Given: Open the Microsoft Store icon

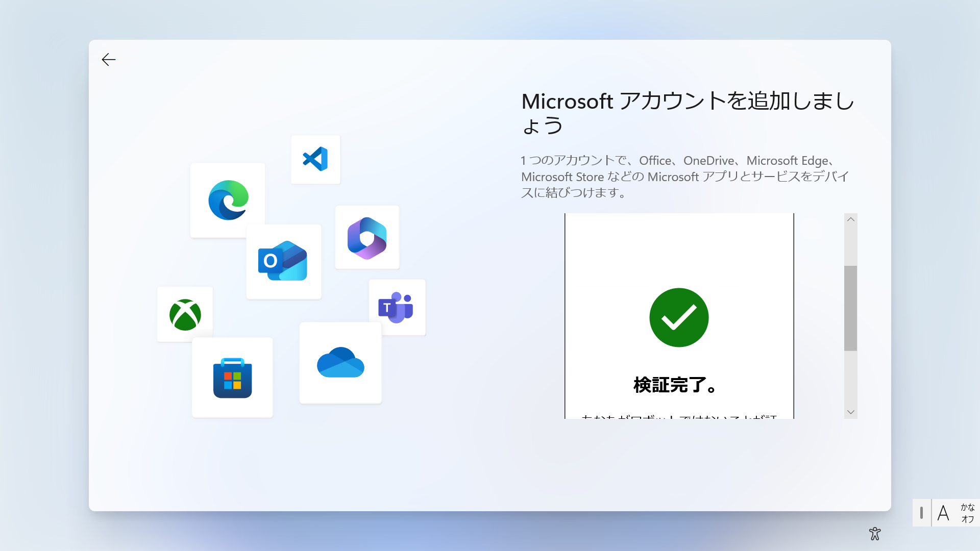Looking at the screenshot, I should pos(232,378).
